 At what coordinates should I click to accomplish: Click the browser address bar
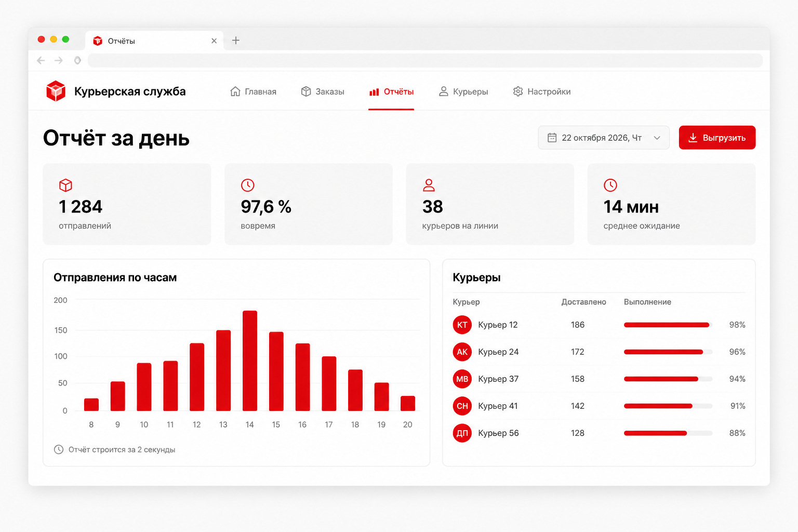(425, 60)
